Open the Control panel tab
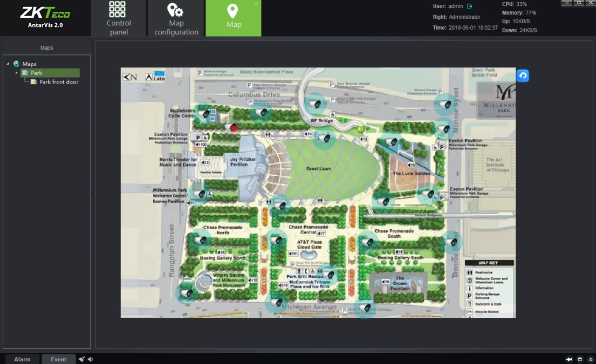596x364 pixels. tap(118, 18)
